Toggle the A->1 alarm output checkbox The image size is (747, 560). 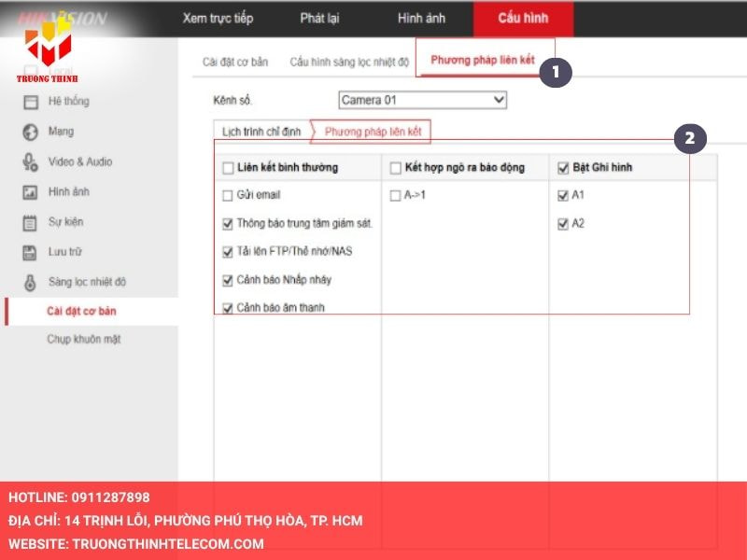click(395, 196)
